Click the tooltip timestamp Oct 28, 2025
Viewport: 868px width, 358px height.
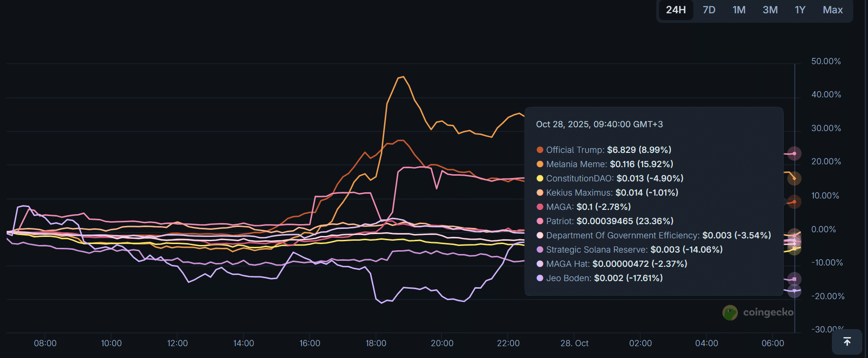pos(599,124)
